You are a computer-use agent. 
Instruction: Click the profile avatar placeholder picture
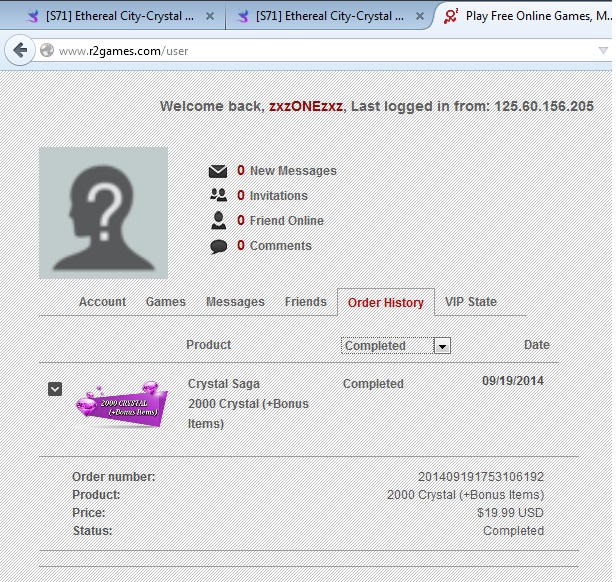(x=104, y=212)
